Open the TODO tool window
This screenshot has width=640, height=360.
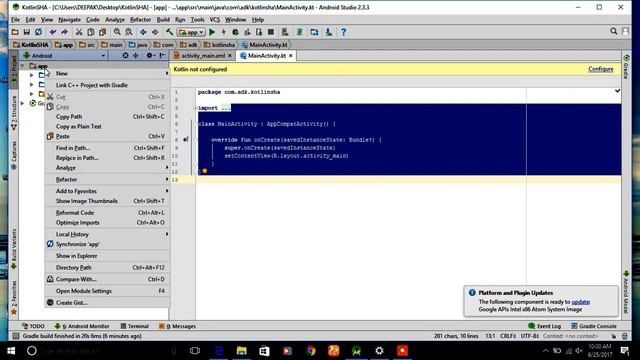tap(33, 326)
